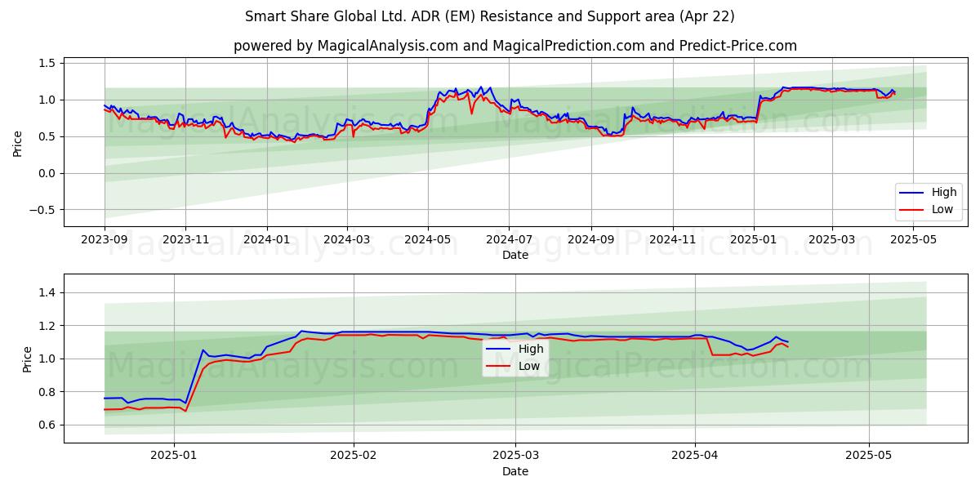Click the '2025-05' tick label on upper chart
Image resolution: width=980 pixels, height=490 pixels.
(912, 240)
